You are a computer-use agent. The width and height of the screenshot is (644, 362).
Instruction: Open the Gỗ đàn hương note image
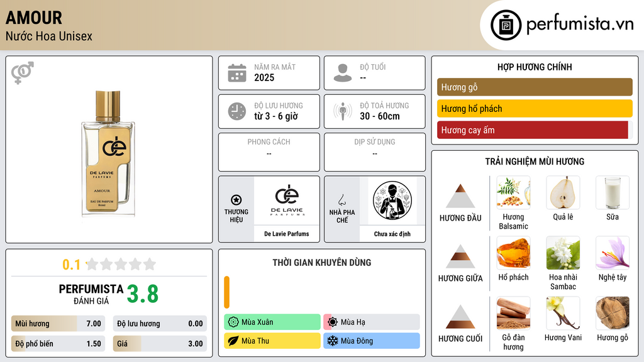(x=513, y=313)
